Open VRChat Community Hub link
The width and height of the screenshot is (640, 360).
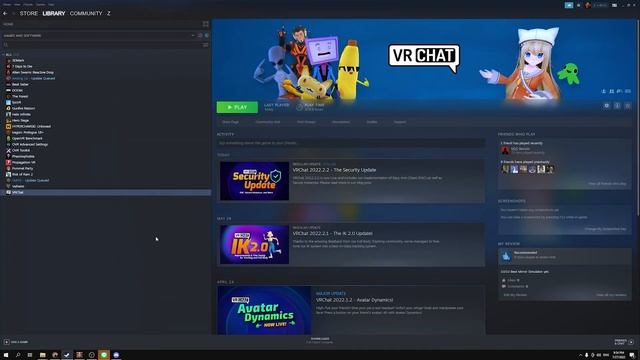(268, 122)
